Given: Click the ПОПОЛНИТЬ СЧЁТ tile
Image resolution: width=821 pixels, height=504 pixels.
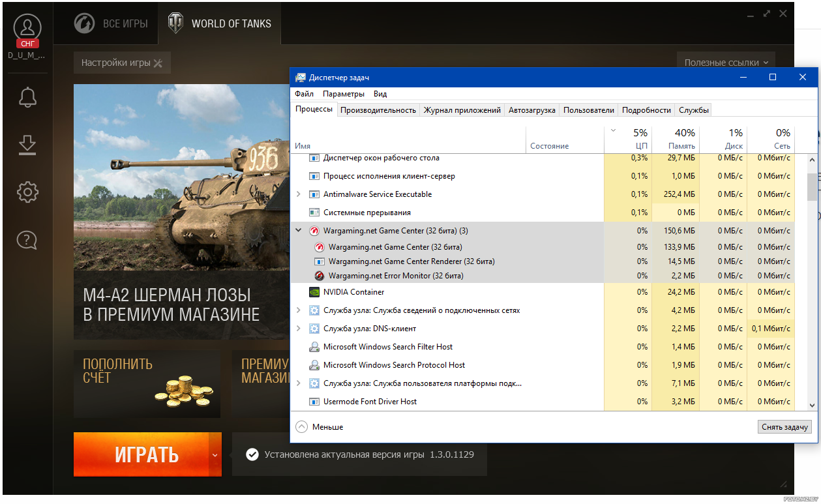Looking at the screenshot, I should [147, 384].
